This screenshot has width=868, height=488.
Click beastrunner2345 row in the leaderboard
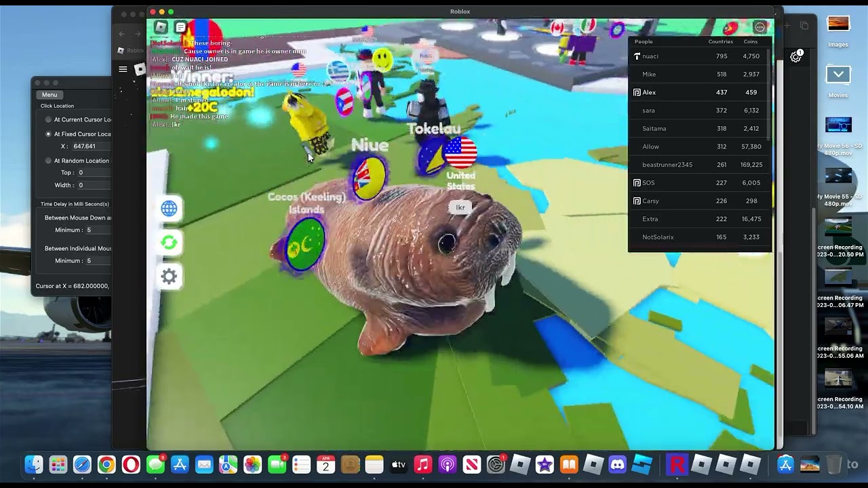(698, 165)
